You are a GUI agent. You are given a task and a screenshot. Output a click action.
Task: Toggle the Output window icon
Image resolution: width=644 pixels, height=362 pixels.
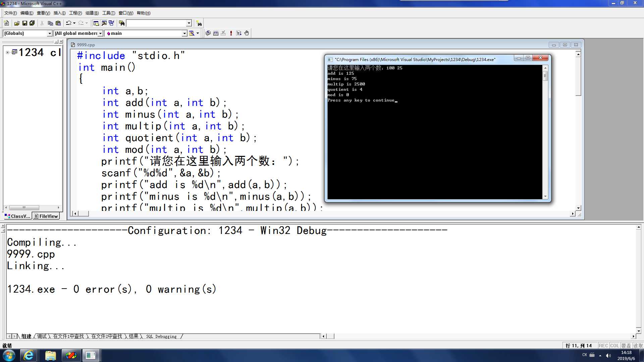(x=104, y=23)
